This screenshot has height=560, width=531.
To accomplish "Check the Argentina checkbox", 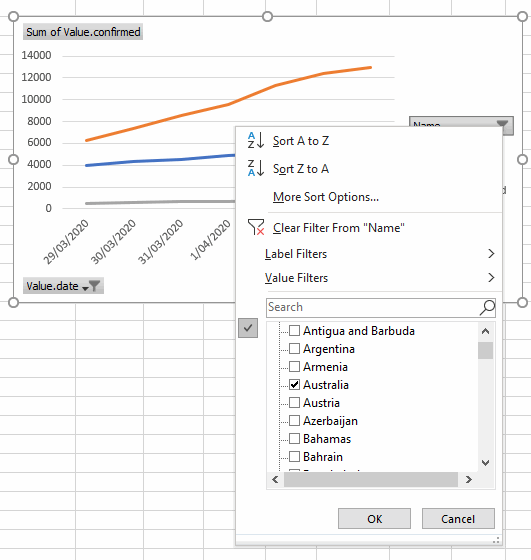I will tap(294, 348).
